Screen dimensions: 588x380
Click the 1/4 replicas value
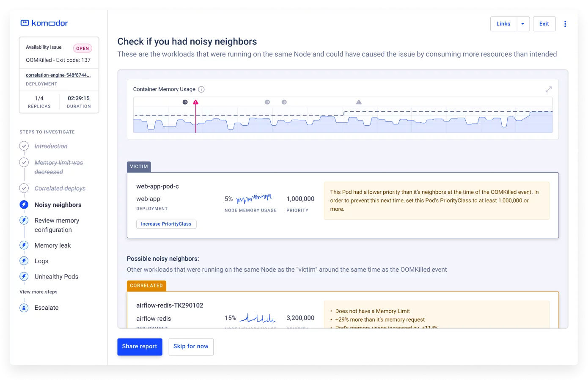(x=39, y=98)
